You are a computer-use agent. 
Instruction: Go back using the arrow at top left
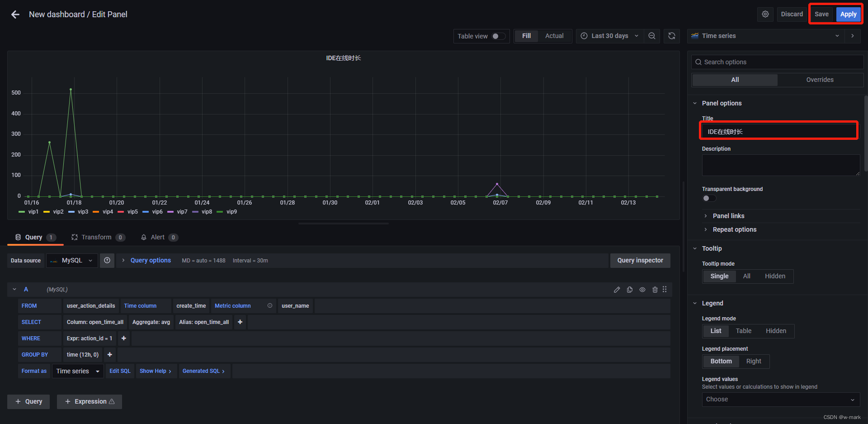pos(15,14)
